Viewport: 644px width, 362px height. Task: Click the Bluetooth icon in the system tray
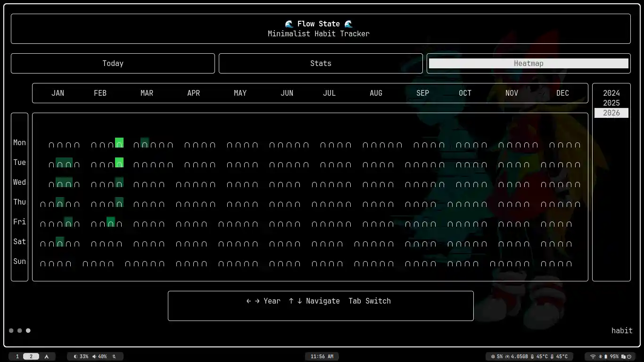pyautogui.click(x=600, y=356)
